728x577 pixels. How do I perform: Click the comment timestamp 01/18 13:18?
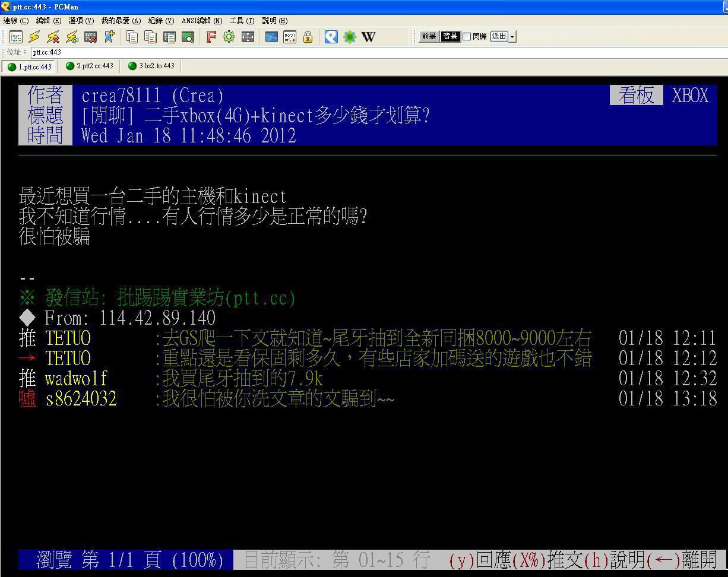(x=667, y=398)
